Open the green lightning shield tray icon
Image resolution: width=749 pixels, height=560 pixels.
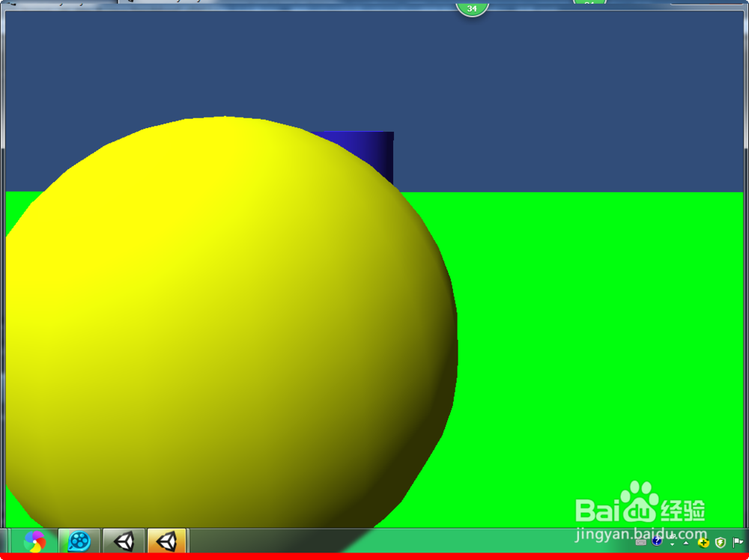pos(721,543)
